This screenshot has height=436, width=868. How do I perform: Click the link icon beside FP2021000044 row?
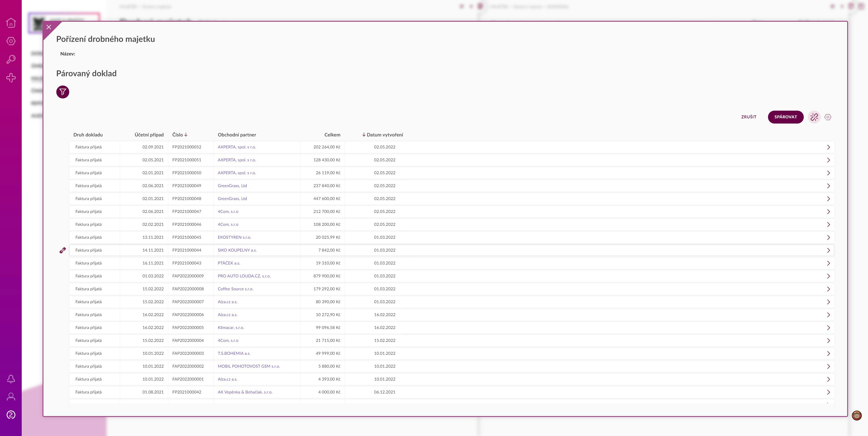pyautogui.click(x=63, y=250)
